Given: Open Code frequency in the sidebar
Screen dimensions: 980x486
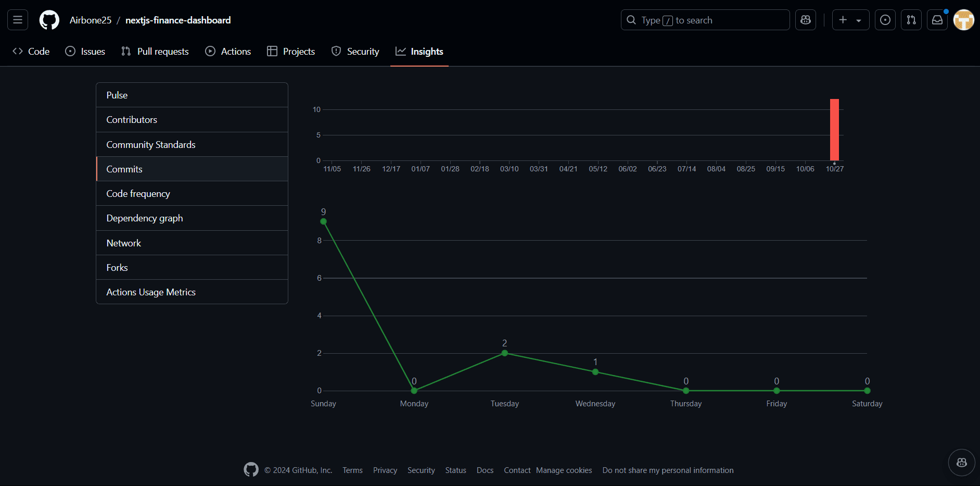Looking at the screenshot, I should 192,194.
